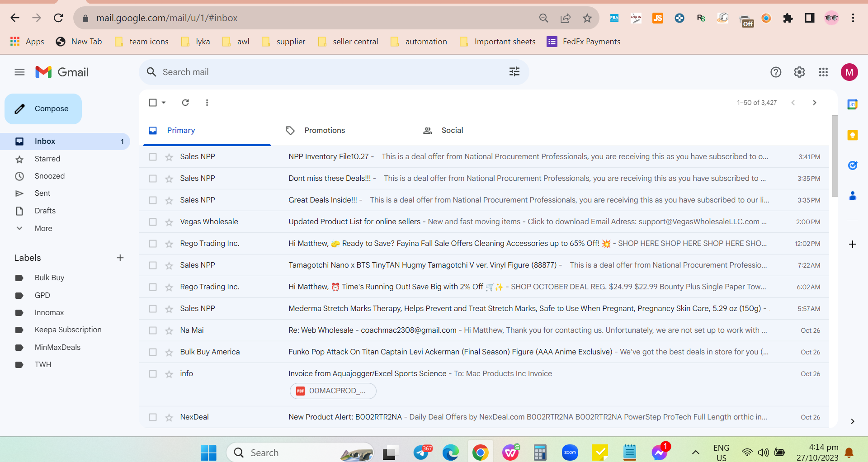Open Calculator from the taskbar
This screenshot has height=462, width=868.
pyautogui.click(x=540, y=453)
